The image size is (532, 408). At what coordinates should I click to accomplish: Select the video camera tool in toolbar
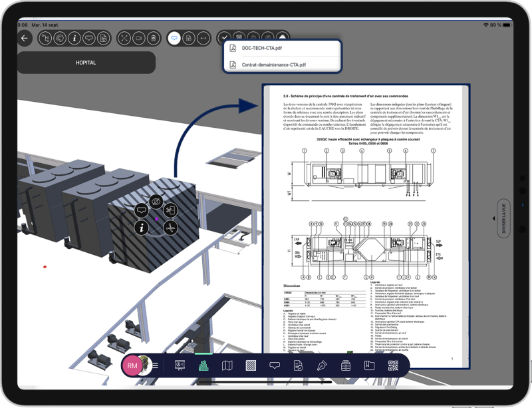pos(138,39)
